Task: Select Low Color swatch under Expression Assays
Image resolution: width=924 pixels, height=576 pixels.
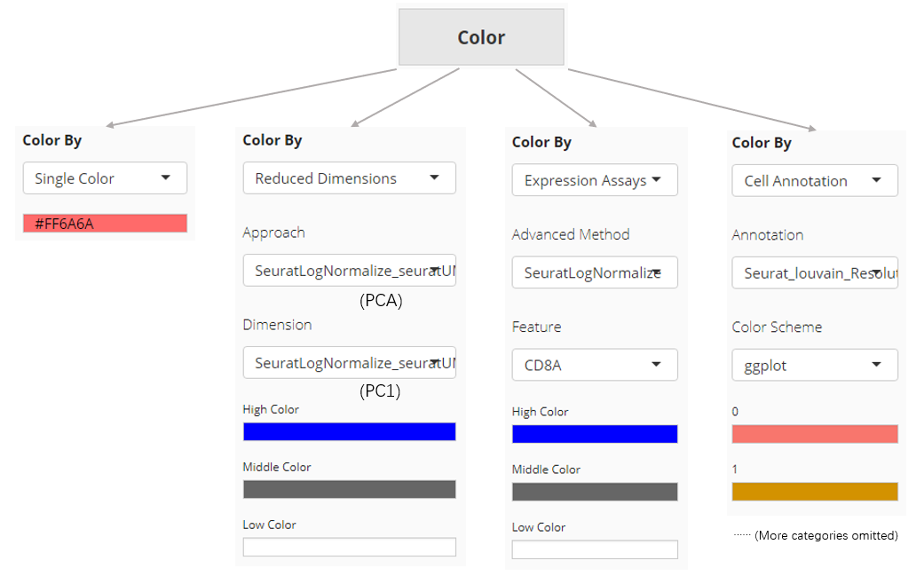Action: pyautogui.click(x=595, y=549)
